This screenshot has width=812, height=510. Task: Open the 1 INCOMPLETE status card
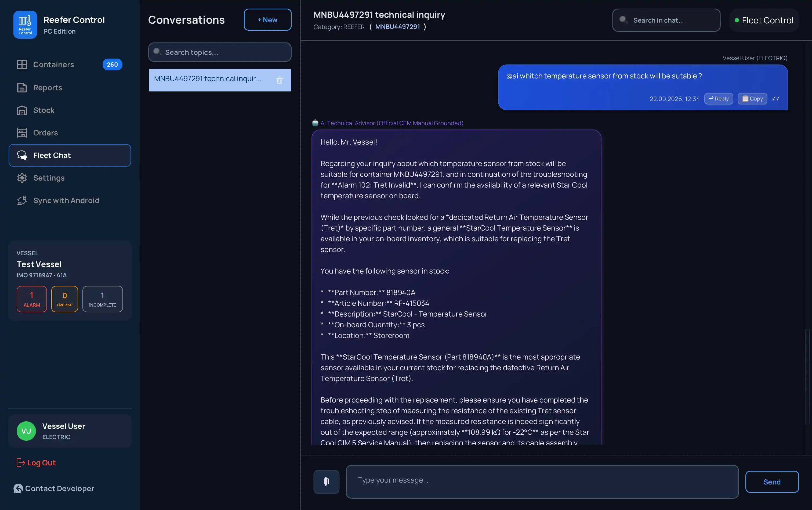click(x=103, y=299)
